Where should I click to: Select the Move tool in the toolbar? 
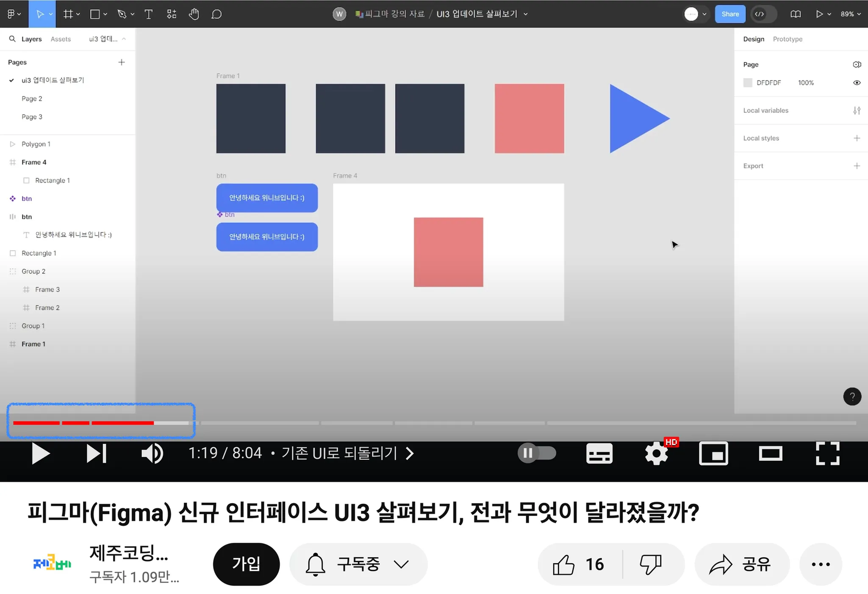[x=40, y=14]
